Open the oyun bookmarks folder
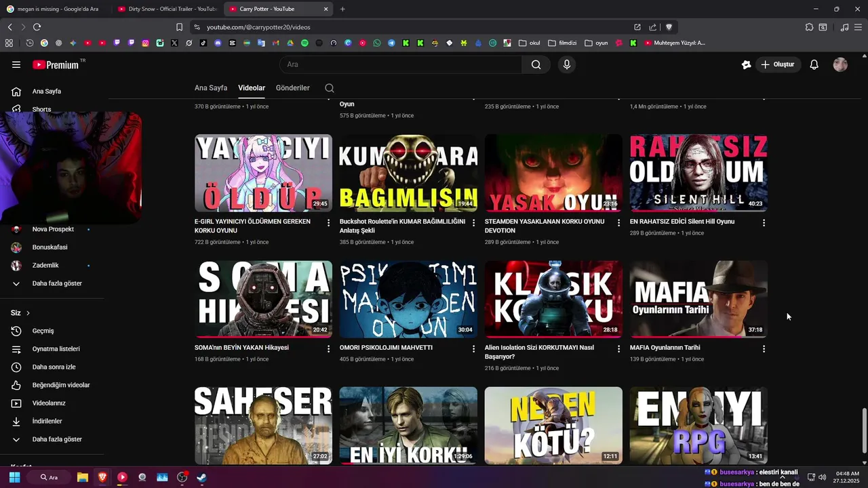This screenshot has height=488, width=868. click(x=596, y=43)
